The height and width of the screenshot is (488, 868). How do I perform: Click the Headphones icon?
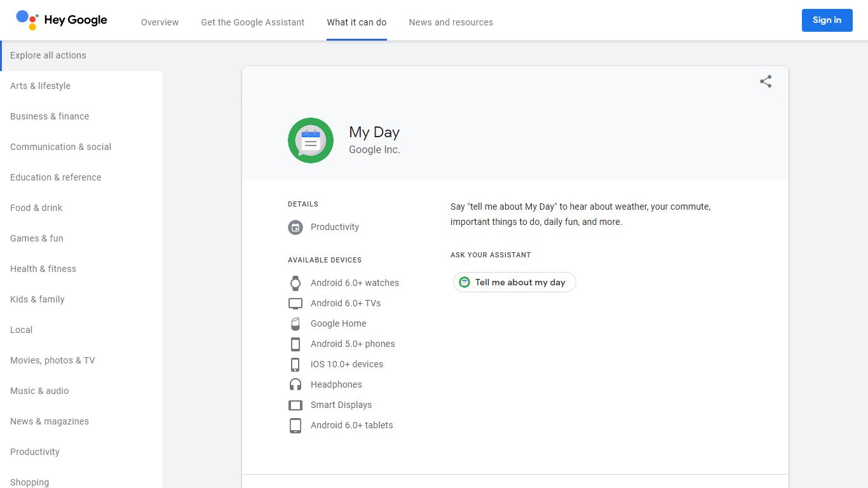[x=295, y=384]
